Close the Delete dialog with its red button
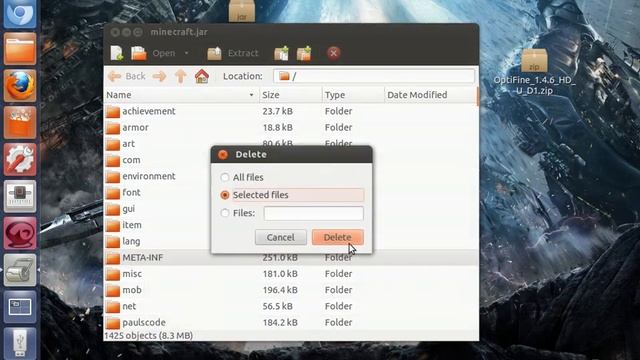The image size is (640, 360). click(x=223, y=155)
